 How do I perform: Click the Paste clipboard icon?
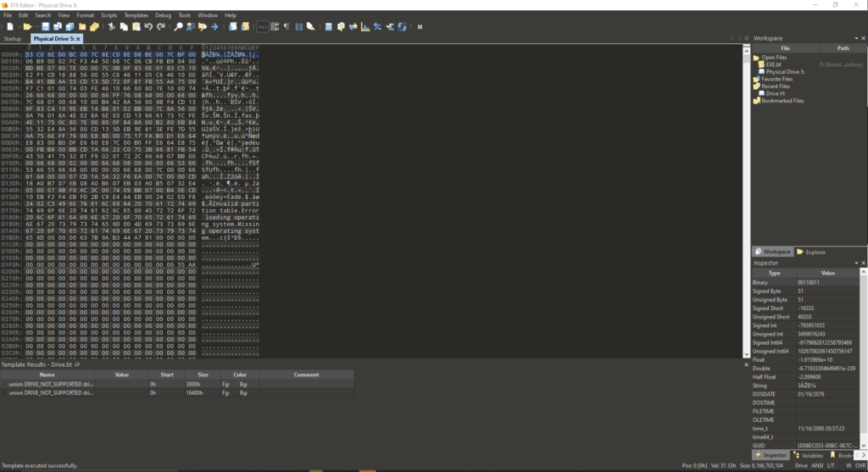[136, 27]
